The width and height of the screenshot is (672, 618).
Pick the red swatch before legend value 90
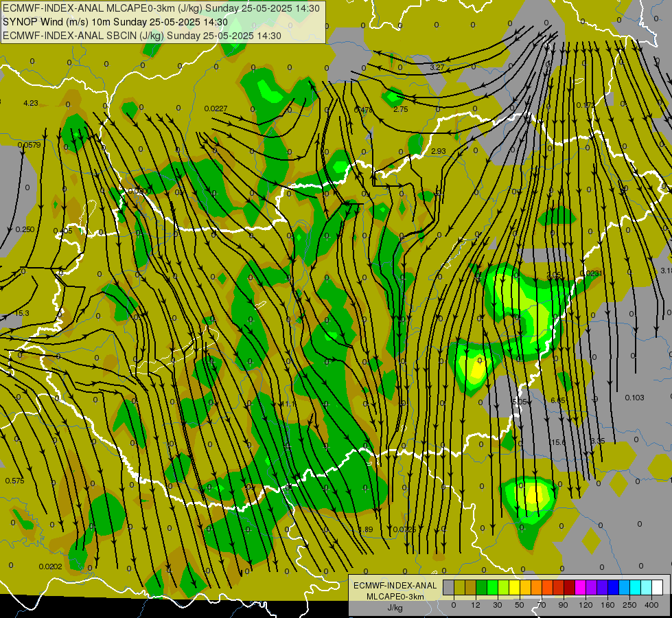[x=559, y=587]
